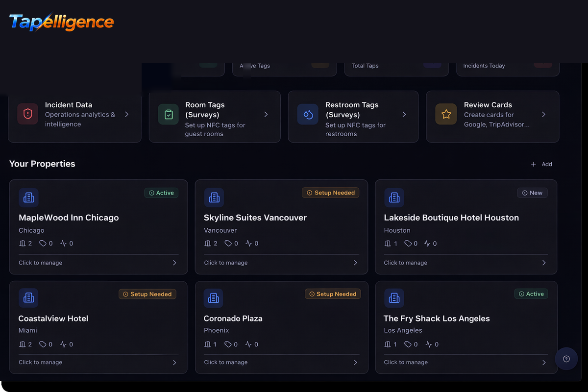Click the floors icon on MapleWood Inn card
This screenshot has height=392, width=588.
tap(22, 244)
